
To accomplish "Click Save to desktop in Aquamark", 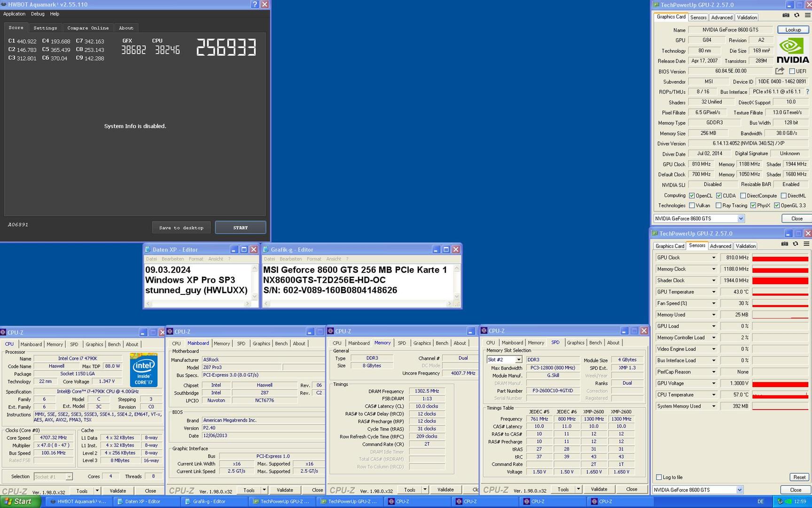I will pyautogui.click(x=181, y=228).
